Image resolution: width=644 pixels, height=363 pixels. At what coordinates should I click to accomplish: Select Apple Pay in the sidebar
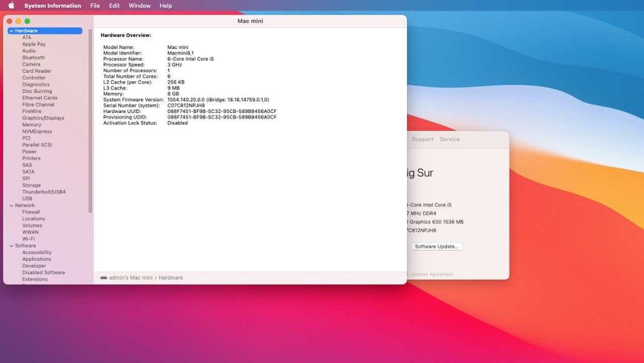[x=34, y=44]
